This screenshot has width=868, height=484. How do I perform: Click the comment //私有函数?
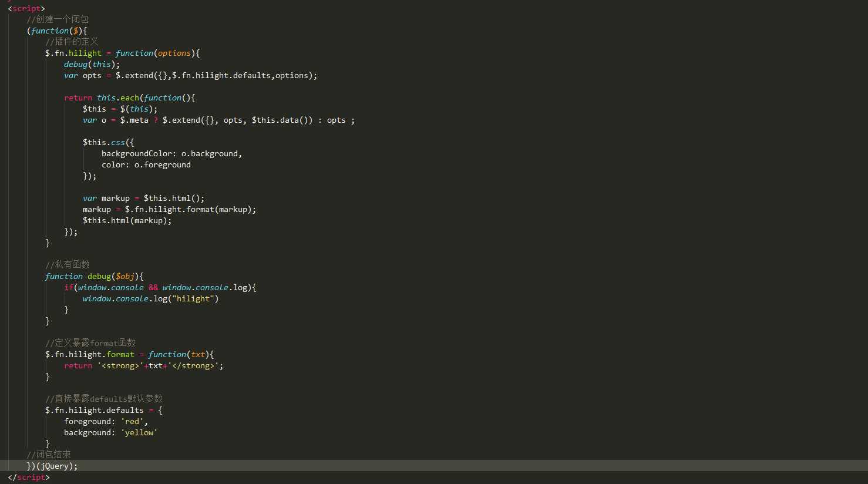pyautogui.click(x=68, y=264)
